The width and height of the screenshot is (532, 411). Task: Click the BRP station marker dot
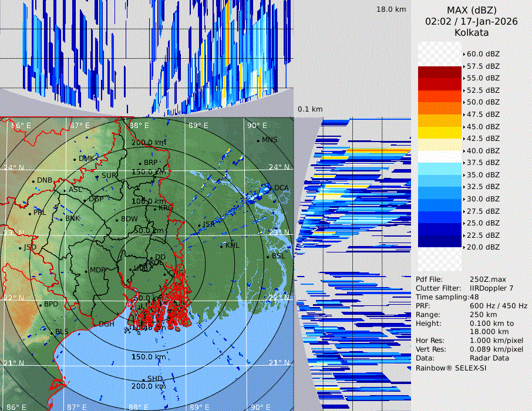click(140, 163)
